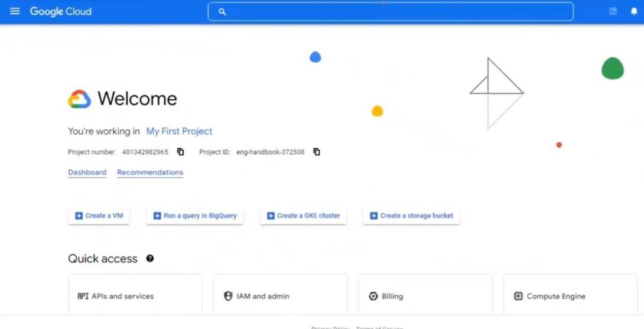
Task: Open the My First Project link
Action: coord(180,132)
